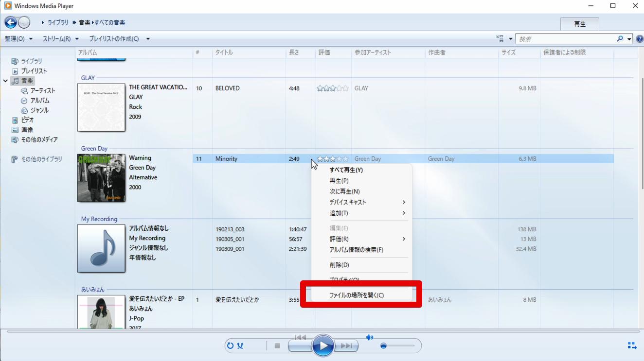
Task: Open the arrow beside プレイリストの作成(C)
Action: (148, 39)
